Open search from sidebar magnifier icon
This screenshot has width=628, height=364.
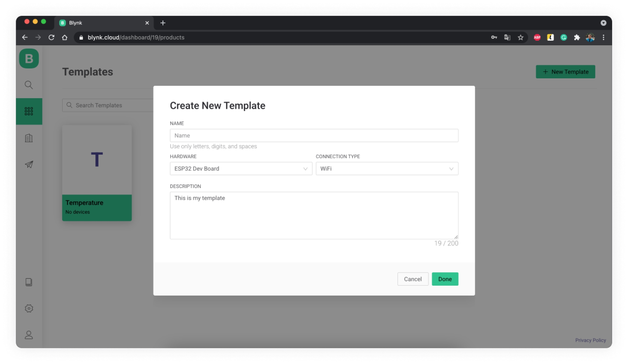(29, 85)
